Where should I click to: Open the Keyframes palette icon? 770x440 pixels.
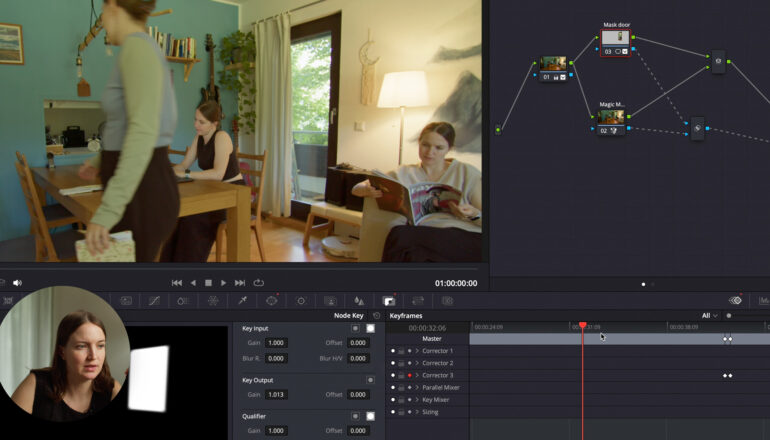tap(735, 301)
